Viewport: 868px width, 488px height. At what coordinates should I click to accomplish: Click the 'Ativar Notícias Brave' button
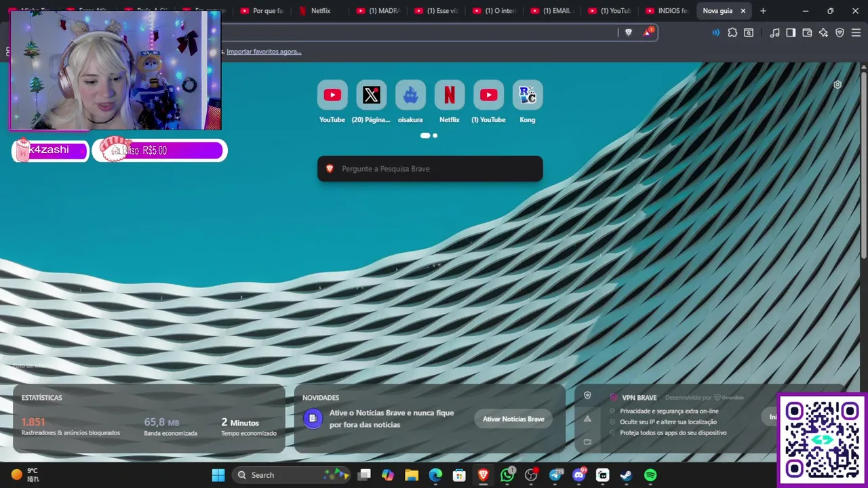pos(513,419)
